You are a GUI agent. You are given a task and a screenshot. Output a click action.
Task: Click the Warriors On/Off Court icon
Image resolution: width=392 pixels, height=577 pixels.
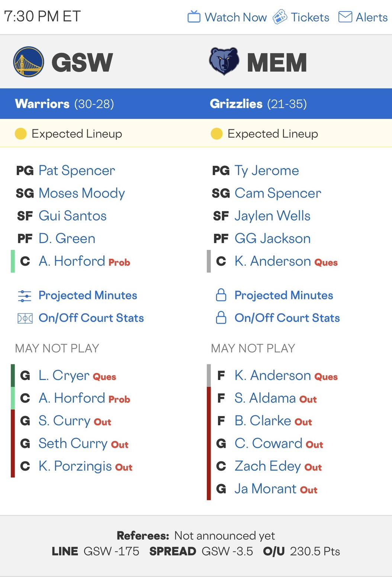tap(25, 318)
